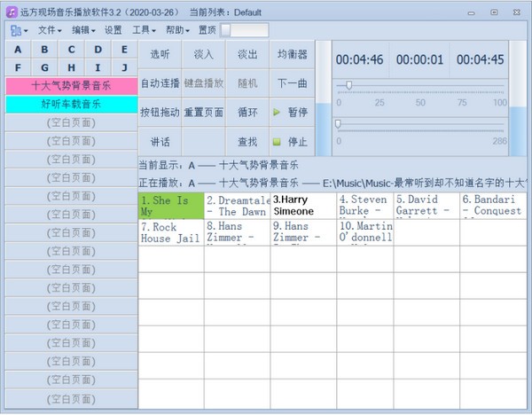Open the 均衡器 equalizer button
Image resolution: width=532 pixels, height=415 pixels.
[x=292, y=54]
